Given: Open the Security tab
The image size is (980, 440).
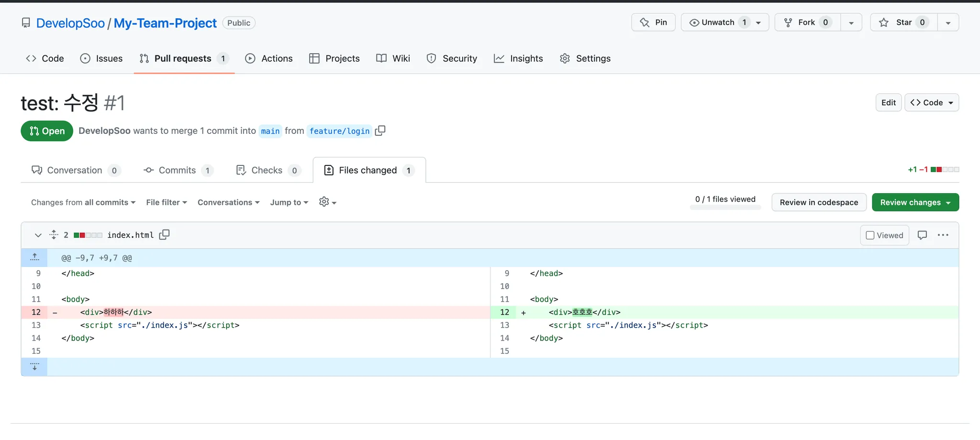Looking at the screenshot, I should click(452, 58).
